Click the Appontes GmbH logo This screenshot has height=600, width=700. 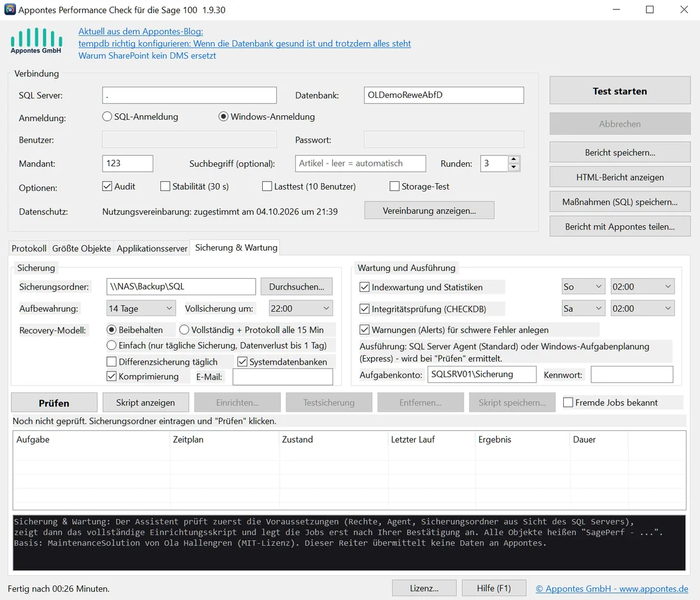pyautogui.click(x=36, y=41)
